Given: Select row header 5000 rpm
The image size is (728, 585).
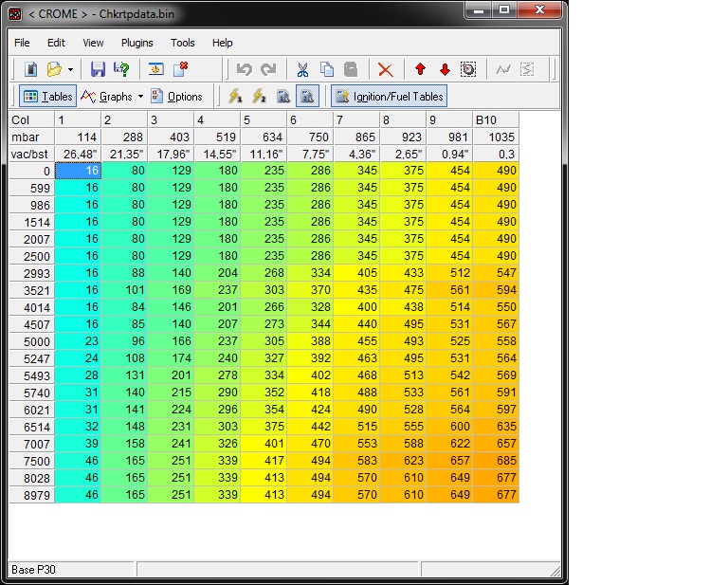Looking at the screenshot, I should click(x=31, y=341).
